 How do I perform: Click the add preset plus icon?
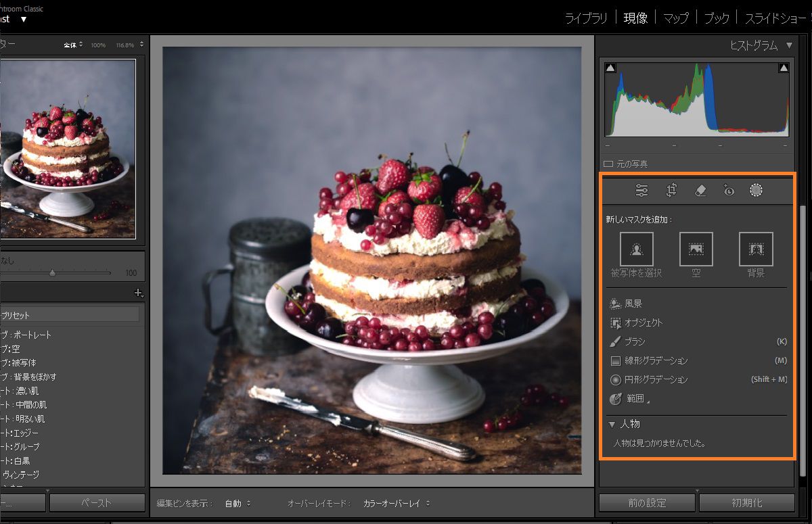[138, 293]
